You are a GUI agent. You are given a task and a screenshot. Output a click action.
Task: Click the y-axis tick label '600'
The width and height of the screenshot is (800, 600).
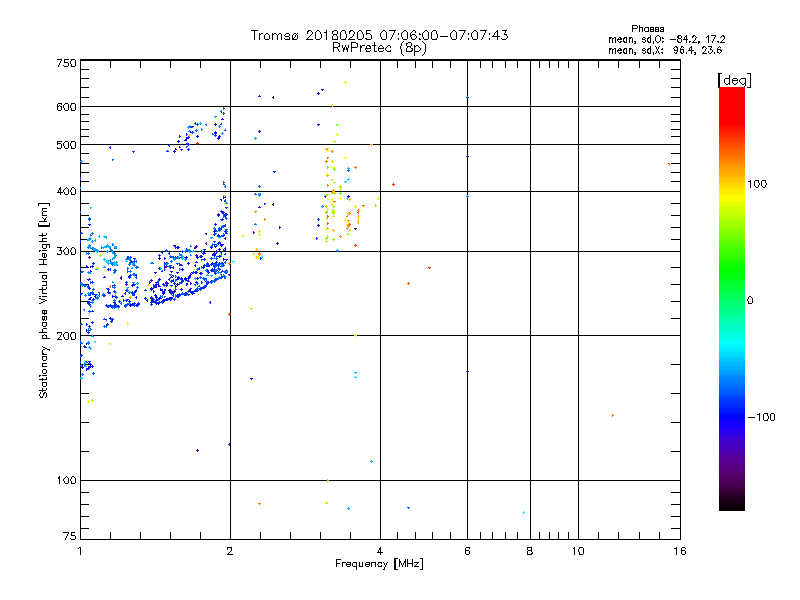66,107
